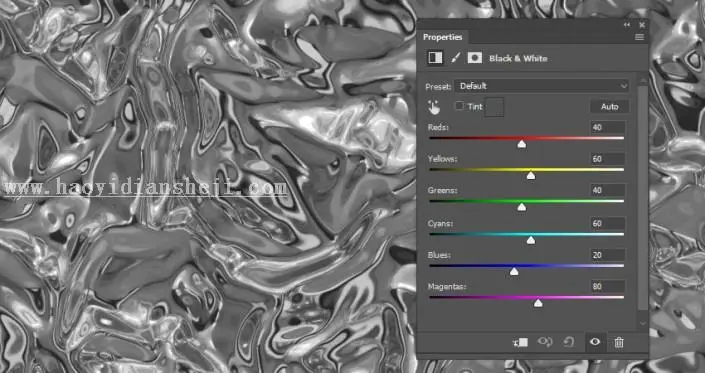Select the Properties tab
Image resolution: width=705 pixels, height=373 pixels.
pyautogui.click(x=442, y=37)
